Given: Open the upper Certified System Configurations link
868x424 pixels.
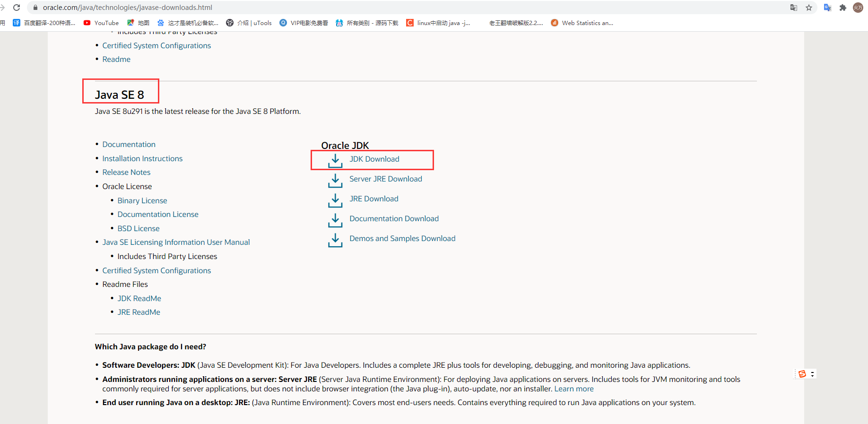Looking at the screenshot, I should click(156, 45).
